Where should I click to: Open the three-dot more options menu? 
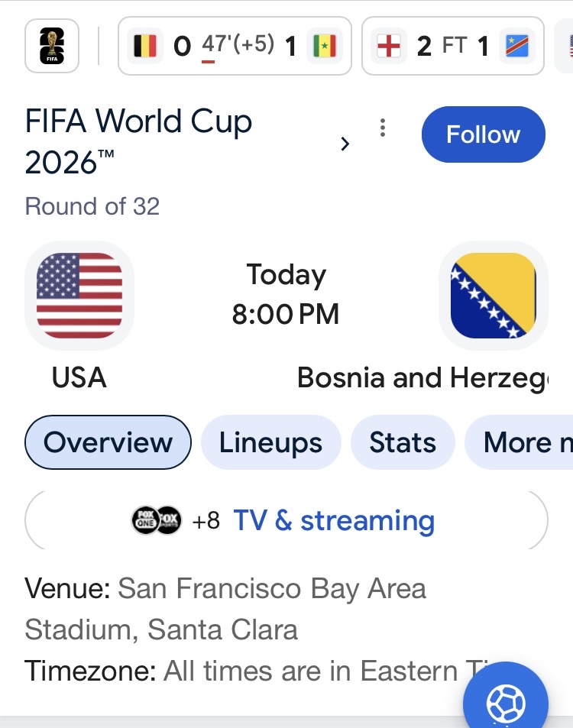pyautogui.click(x=383, y=128)
